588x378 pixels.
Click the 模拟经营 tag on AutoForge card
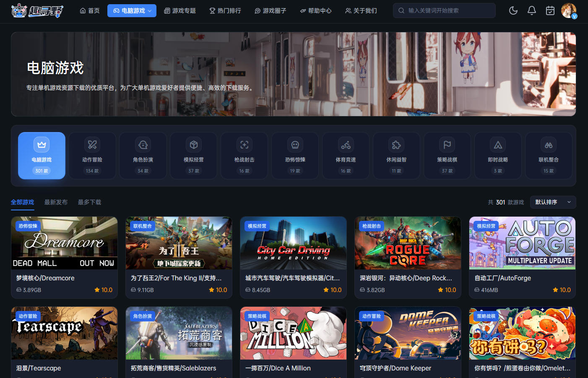pos(486,226)
